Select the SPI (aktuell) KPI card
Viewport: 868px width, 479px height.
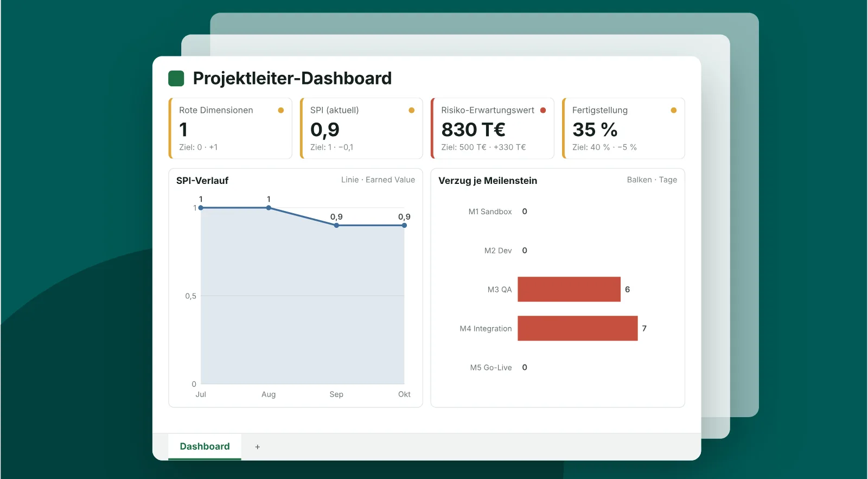[x=361, y=129]
